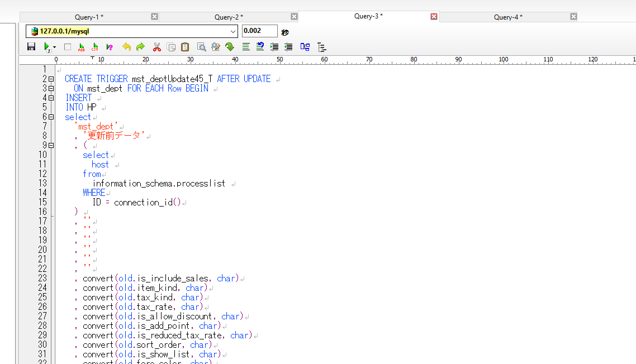Open find with the magnifier icon
636x364 pixels.
click(201, 47)
